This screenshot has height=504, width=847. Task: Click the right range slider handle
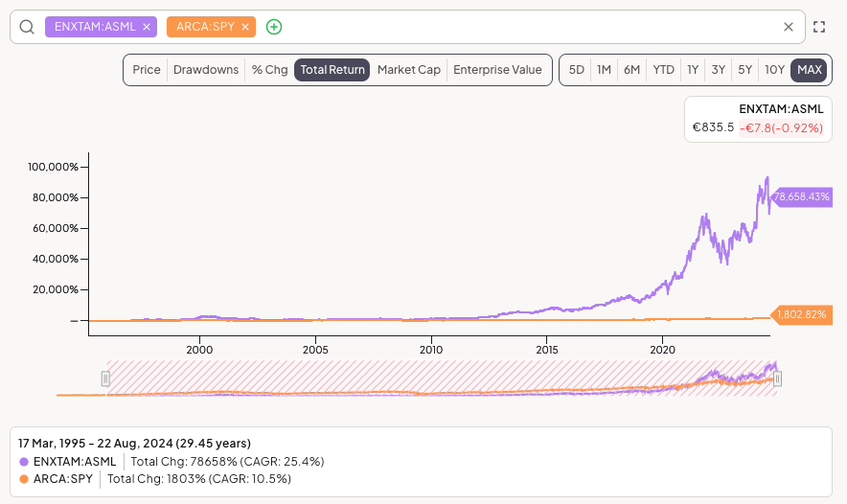pos(777,378)
